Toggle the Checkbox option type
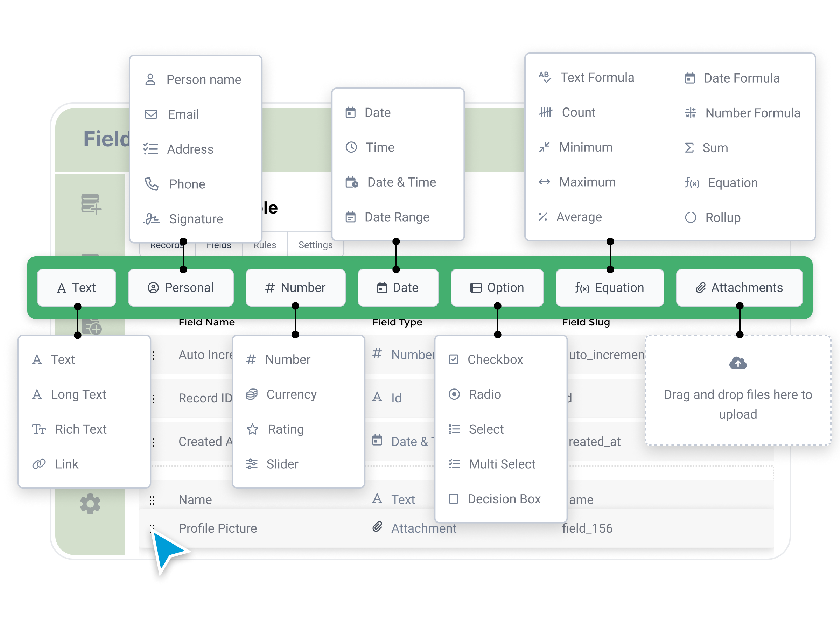This screenshot has width=840, height=630. pyautogui.click(x=495, y=359)
